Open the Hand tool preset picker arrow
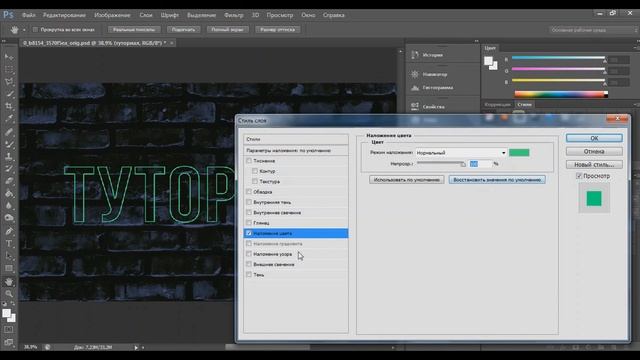Image resolution: width=640 pixels, height=360 pixels. [x=24, y=30]
